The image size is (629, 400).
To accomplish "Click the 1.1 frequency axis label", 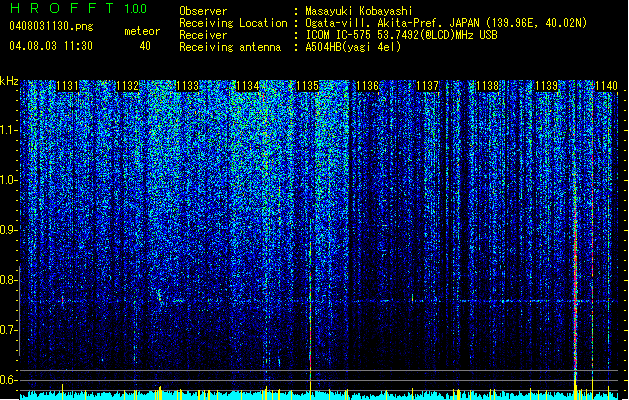I will click(9, 130).
